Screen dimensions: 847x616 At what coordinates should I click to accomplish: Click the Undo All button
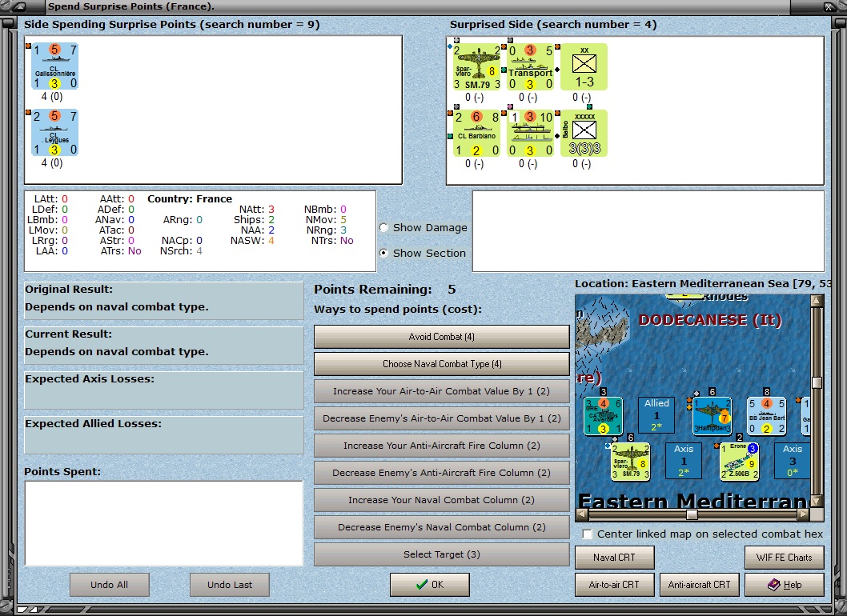point(109,585)
